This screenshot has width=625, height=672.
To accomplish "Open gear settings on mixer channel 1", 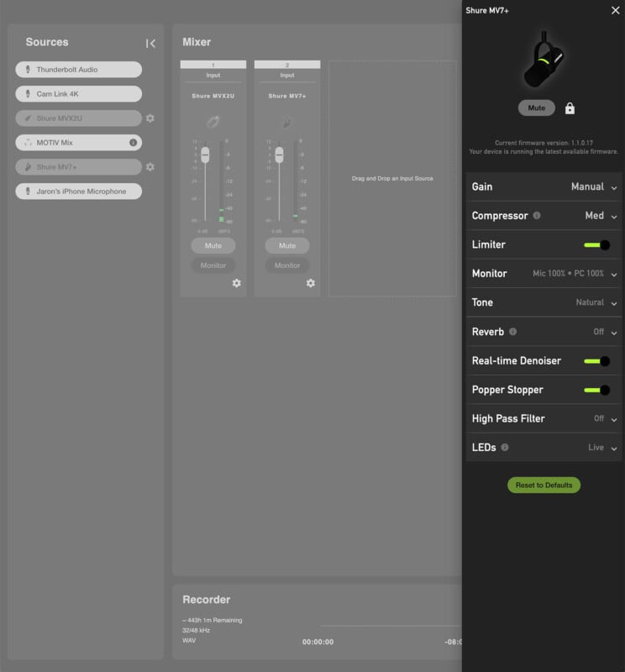I will (x=236, y=283).
